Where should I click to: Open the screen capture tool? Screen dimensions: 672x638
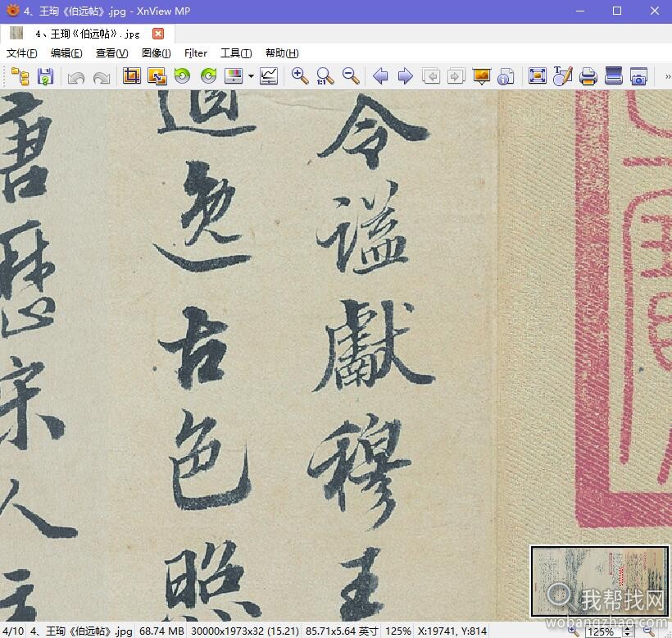638,76
